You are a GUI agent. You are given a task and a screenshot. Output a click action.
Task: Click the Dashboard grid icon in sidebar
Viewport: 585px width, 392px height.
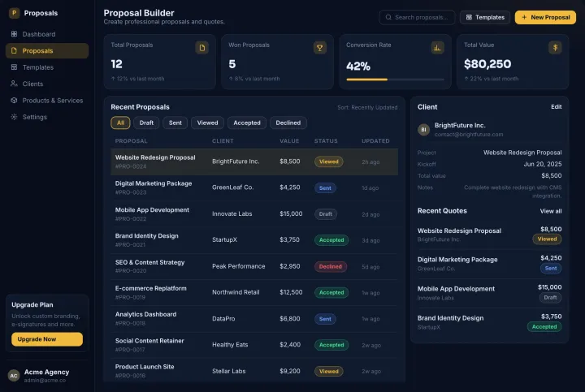tap(14, 34)
